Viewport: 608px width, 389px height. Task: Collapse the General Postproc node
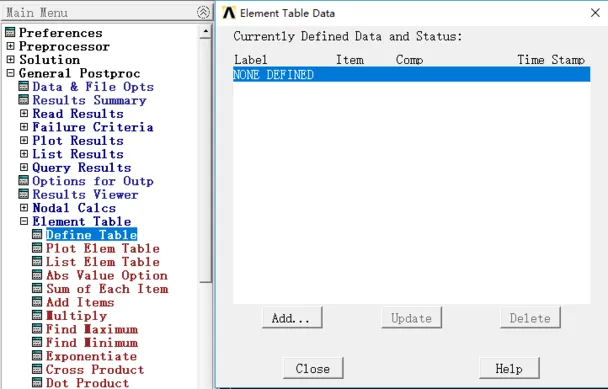click(10, 73)
